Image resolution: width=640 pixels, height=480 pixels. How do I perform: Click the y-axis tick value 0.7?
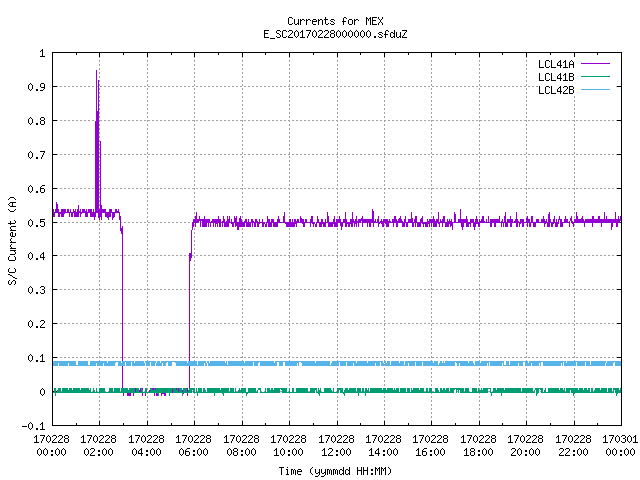pos(36,155)
